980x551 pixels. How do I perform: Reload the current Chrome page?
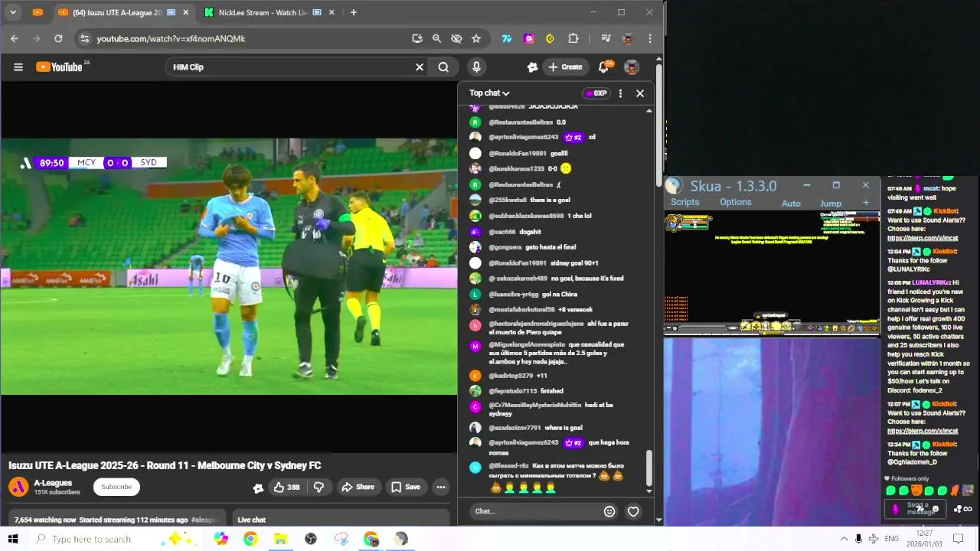pos(58,38)
